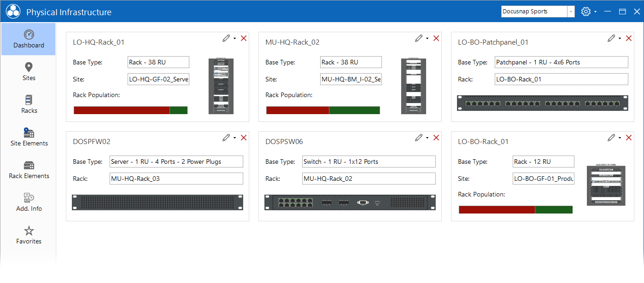Click the Rack - 12 RU base type field
The width and height of the screenshot is (644, 283).
pos(544,162)
